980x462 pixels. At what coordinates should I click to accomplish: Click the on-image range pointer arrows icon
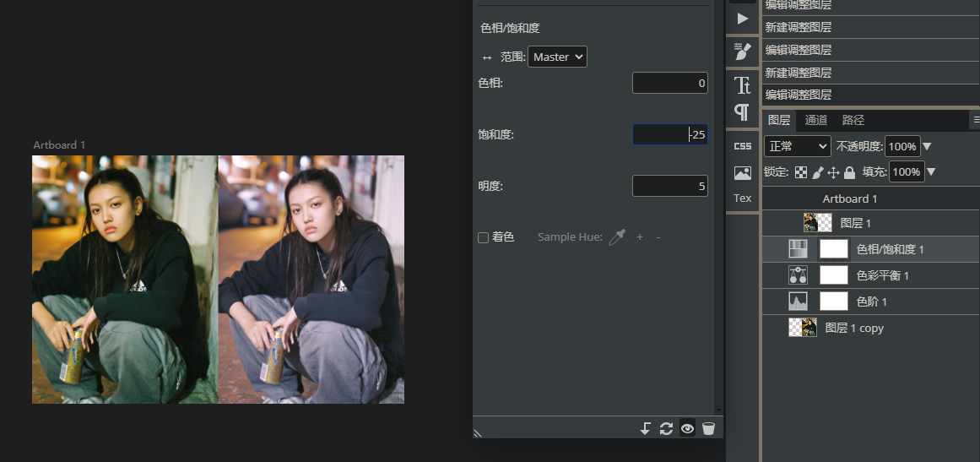(x=487, y=57)
